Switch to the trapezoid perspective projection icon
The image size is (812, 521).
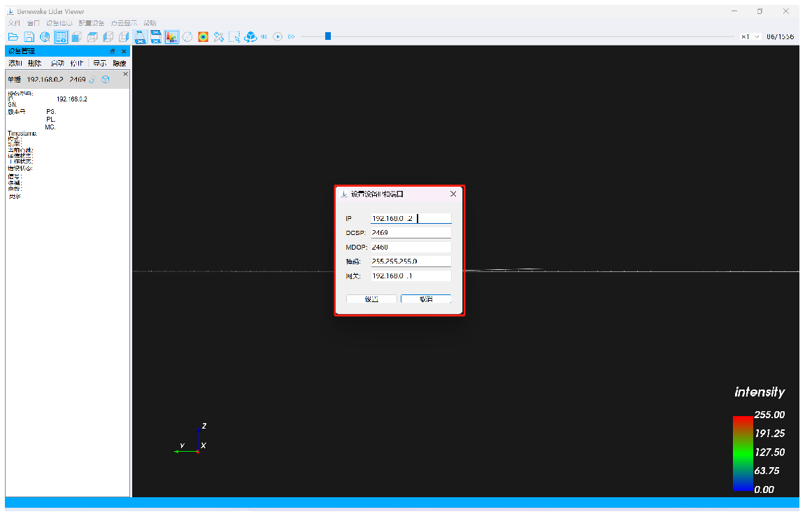(x=140, y=37)
